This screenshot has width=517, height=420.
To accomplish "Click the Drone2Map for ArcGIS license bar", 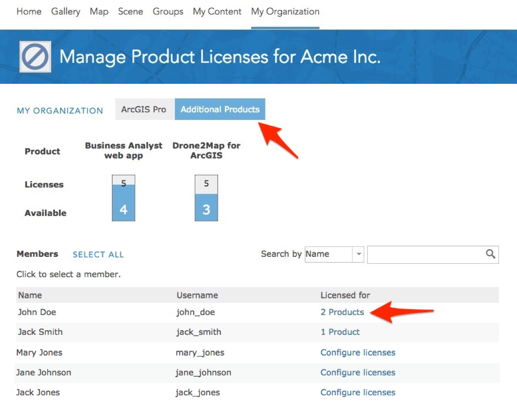I will click(x=206, y=198).
